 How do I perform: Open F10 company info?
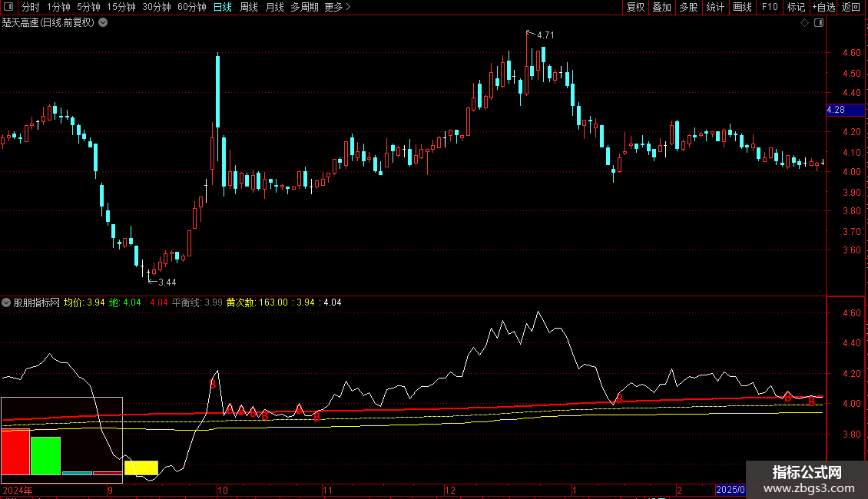click(x=770, y=7)
